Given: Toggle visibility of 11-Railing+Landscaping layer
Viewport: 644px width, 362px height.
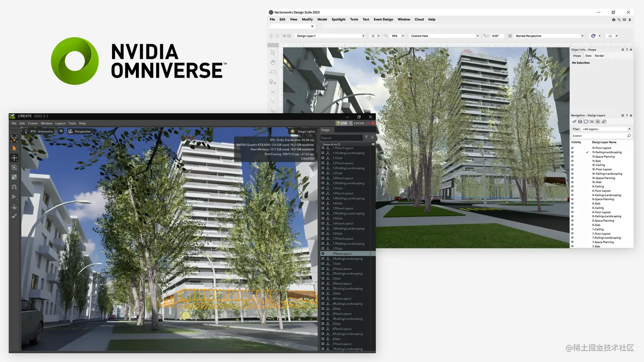Looking at the screenshot, I should click(x=572, y=152).
